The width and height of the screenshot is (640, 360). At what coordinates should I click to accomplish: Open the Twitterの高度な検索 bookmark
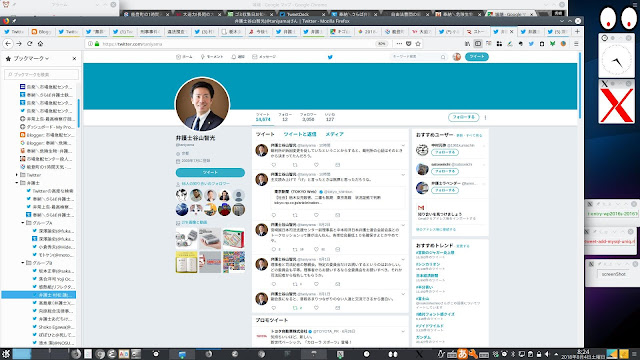coord(50,191)
